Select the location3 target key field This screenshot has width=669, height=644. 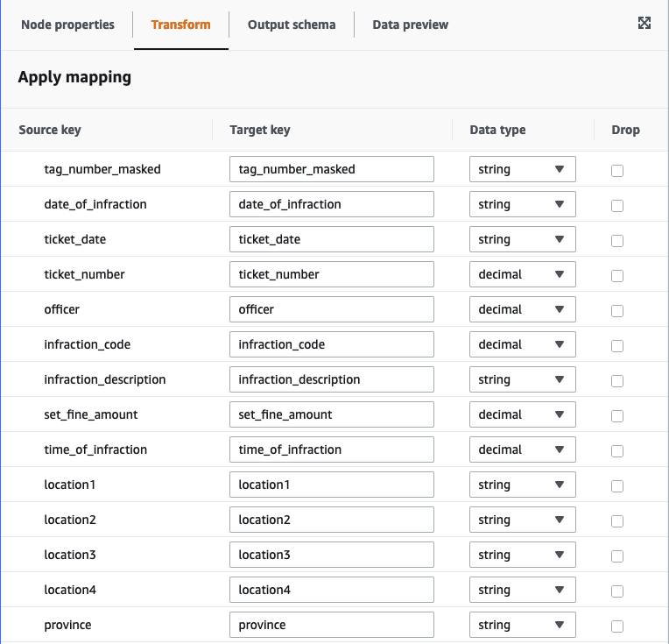coord(331,555)
